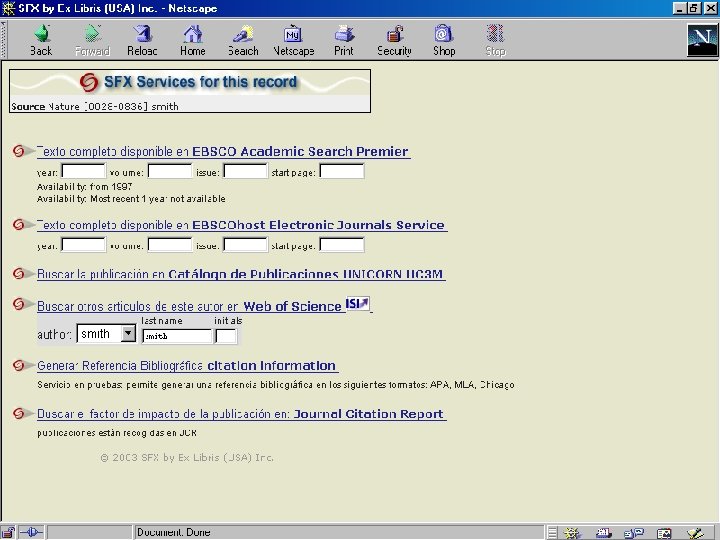The image size is (720, 540).
Task: Click the initials input field
Action: (x=226, y=336)
